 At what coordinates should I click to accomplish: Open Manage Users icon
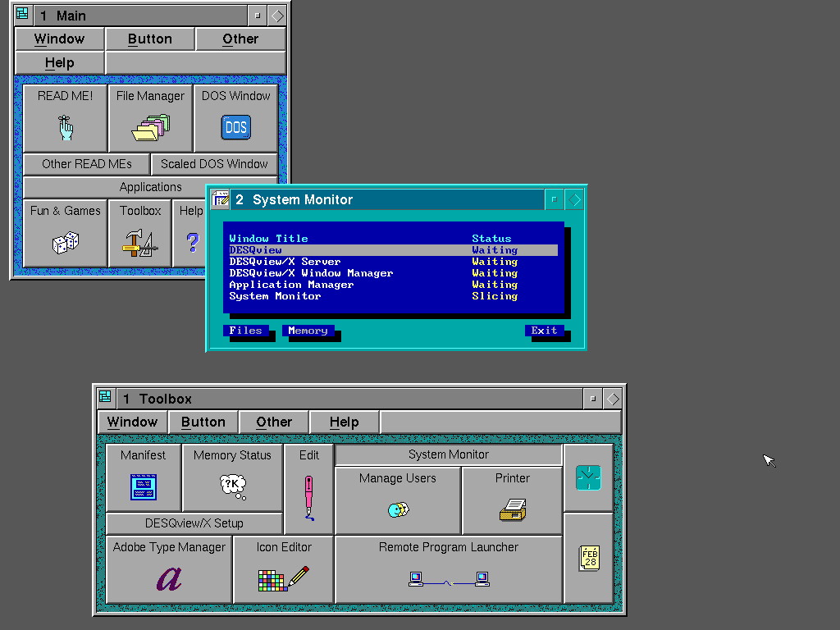coord(398,509)
